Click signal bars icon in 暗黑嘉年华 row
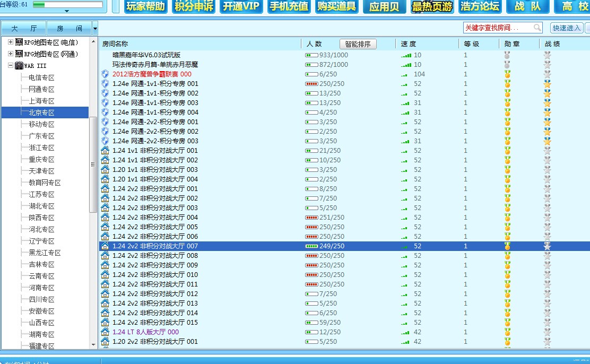Screen dimensions: 590x364 click(x=406, y=55)
